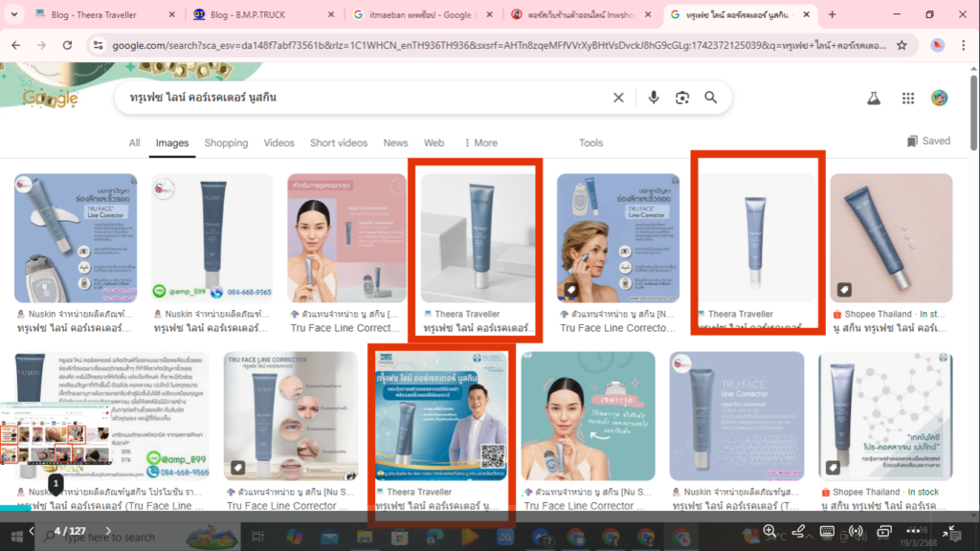Activate Google Lens image search

point(681,97)
